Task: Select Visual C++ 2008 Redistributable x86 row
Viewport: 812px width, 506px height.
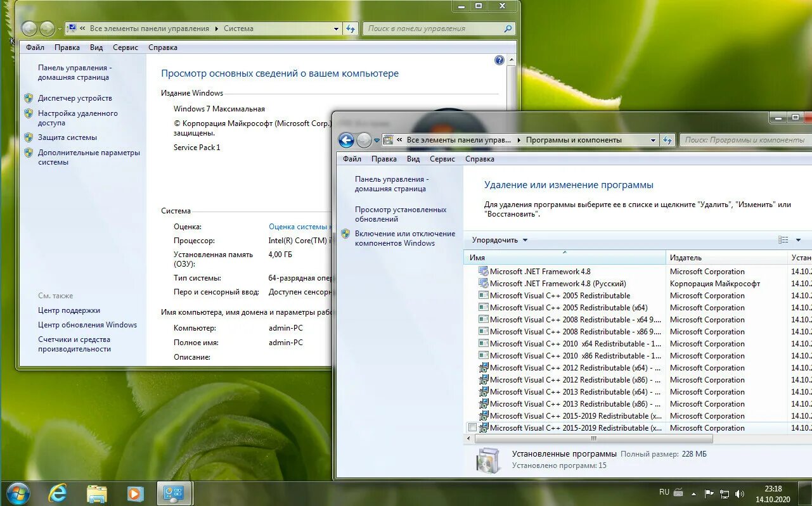Action: pos(639,332)
